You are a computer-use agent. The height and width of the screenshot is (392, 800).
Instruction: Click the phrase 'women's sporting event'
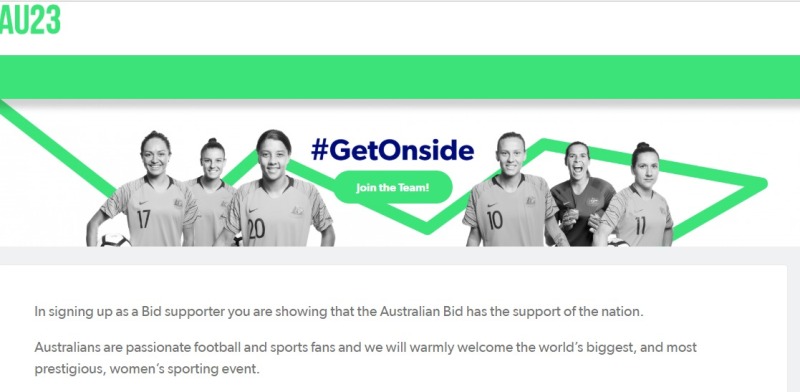click(x=183, y=369)
